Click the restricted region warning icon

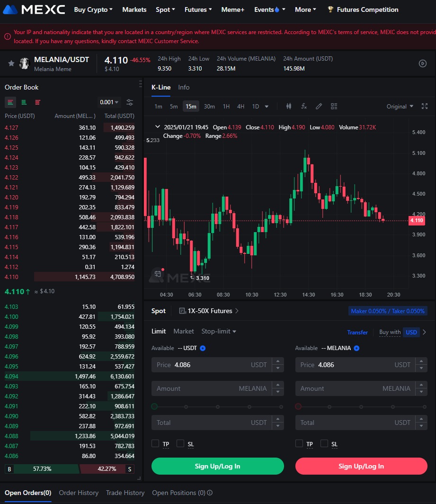[8, 36]
